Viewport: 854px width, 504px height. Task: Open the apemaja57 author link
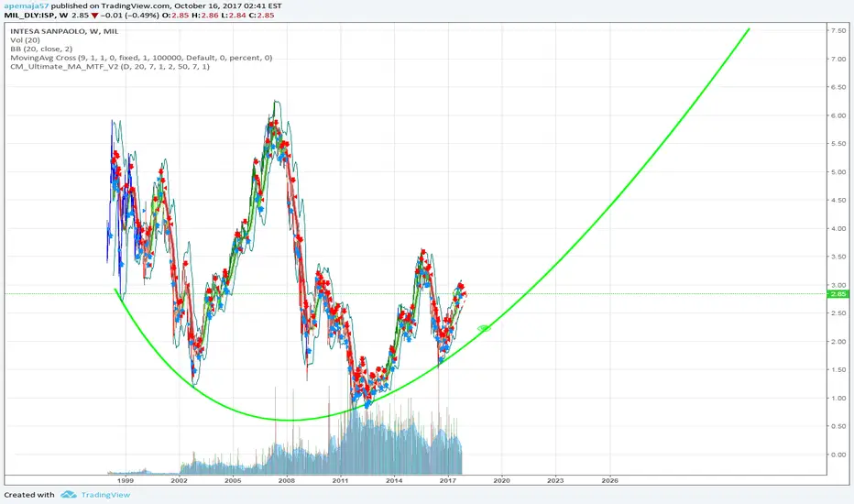click(27, 5)
